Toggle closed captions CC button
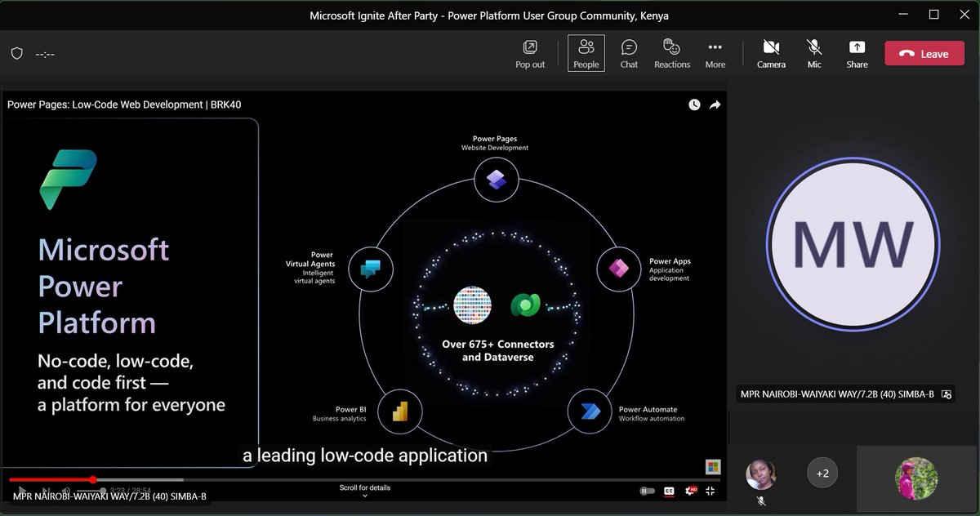 (x=669, y=491)
